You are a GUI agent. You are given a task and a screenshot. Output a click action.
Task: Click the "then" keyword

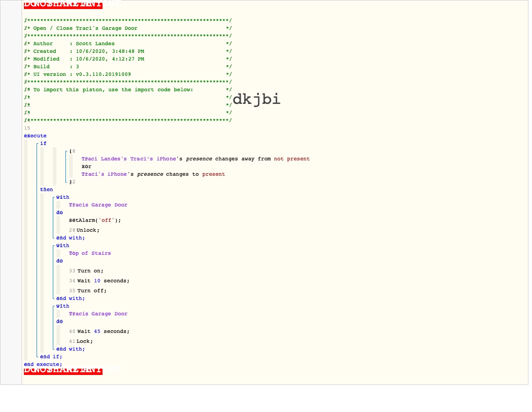[47, 189]
